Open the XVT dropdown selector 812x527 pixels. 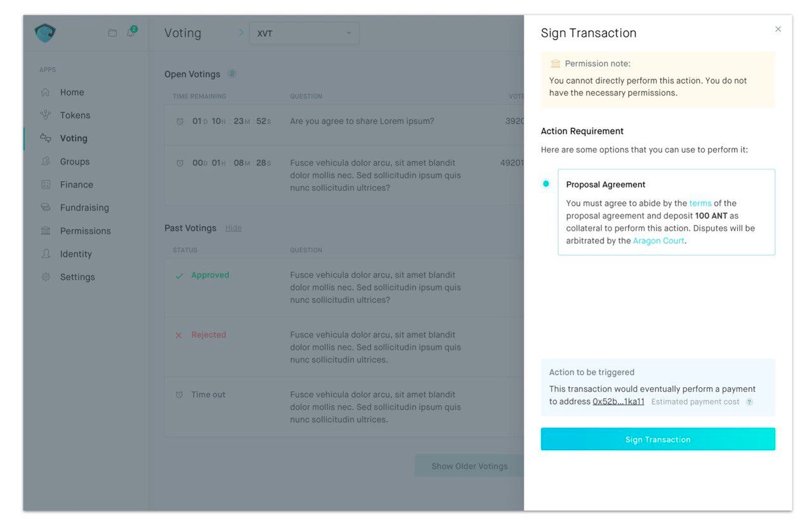pos(304,33)
